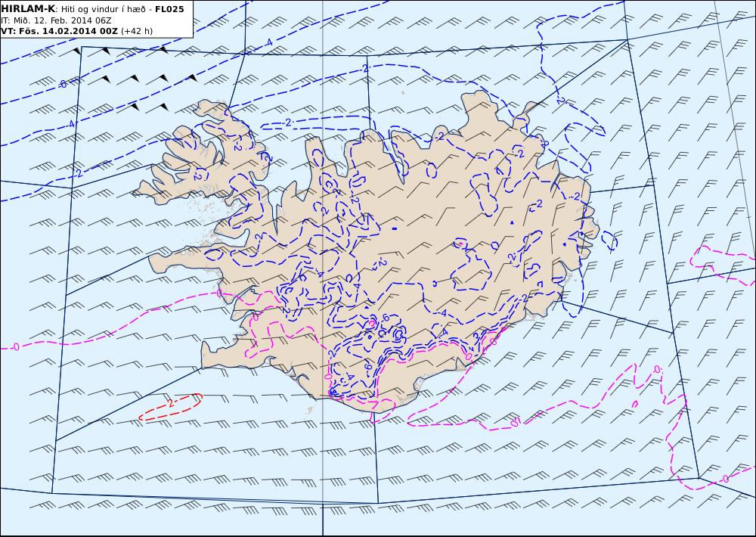756x537 pixels.
Task: Click the '(+42 h)' forecast offset text
Action: click(x=136, y=31)
